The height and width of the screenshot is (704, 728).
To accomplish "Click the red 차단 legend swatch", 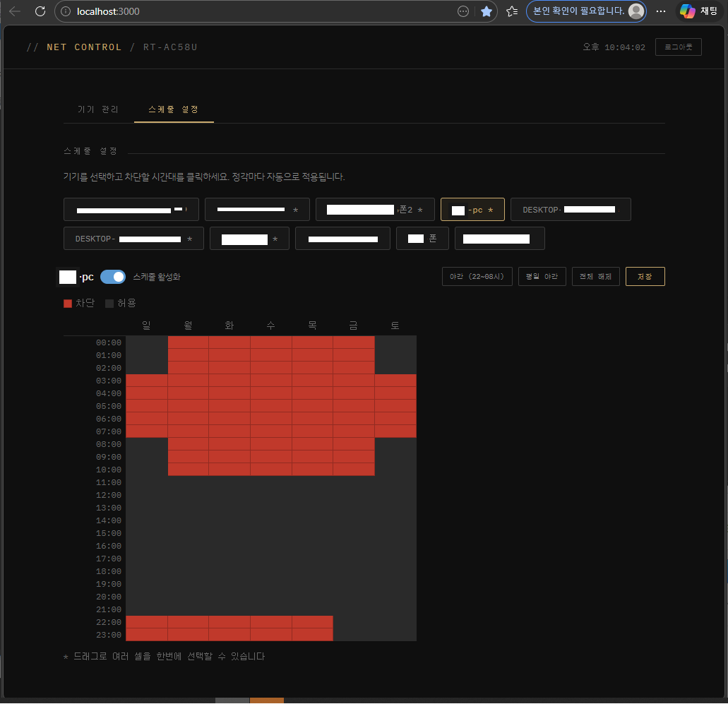I will click(68, 304).
